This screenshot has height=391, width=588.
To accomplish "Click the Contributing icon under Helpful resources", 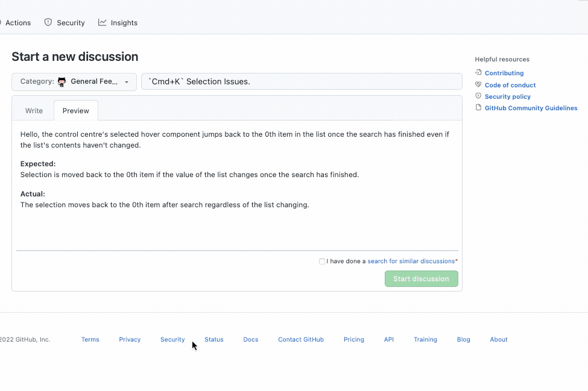I will [x=478, y=73].
